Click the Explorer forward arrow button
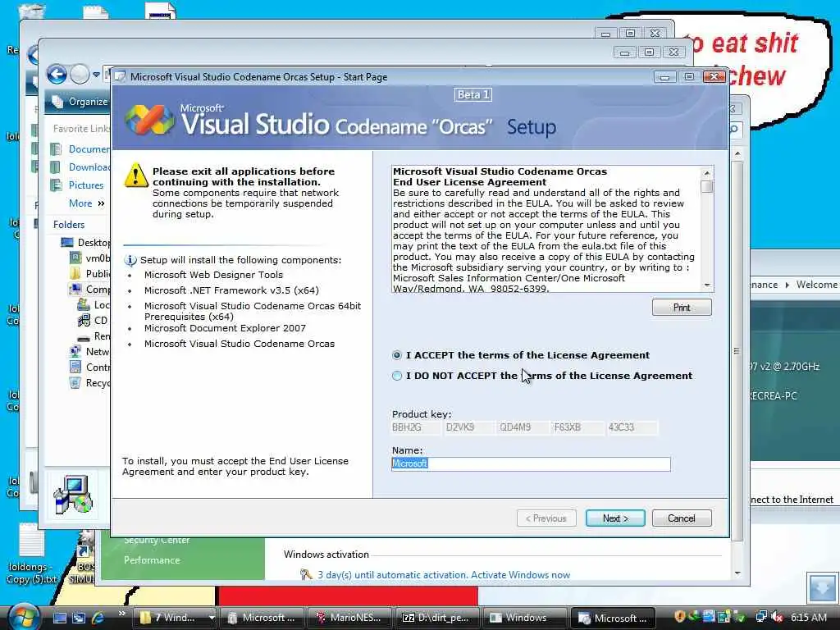 [x=80, y=74]
